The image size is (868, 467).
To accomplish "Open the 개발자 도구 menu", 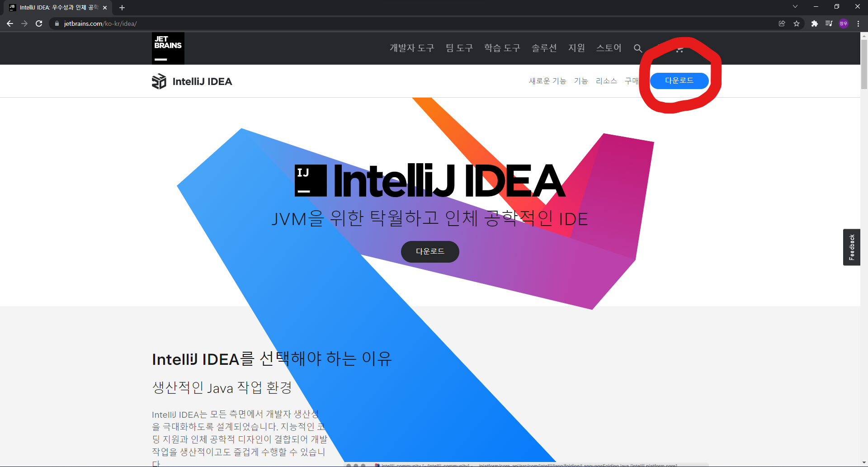I will [412, 48].
